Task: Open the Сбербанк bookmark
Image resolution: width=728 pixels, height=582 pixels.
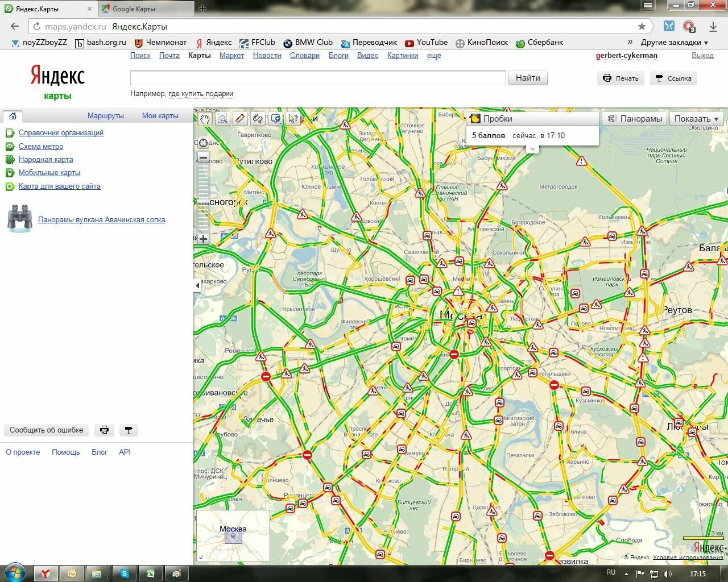Action: coord(539,43)
